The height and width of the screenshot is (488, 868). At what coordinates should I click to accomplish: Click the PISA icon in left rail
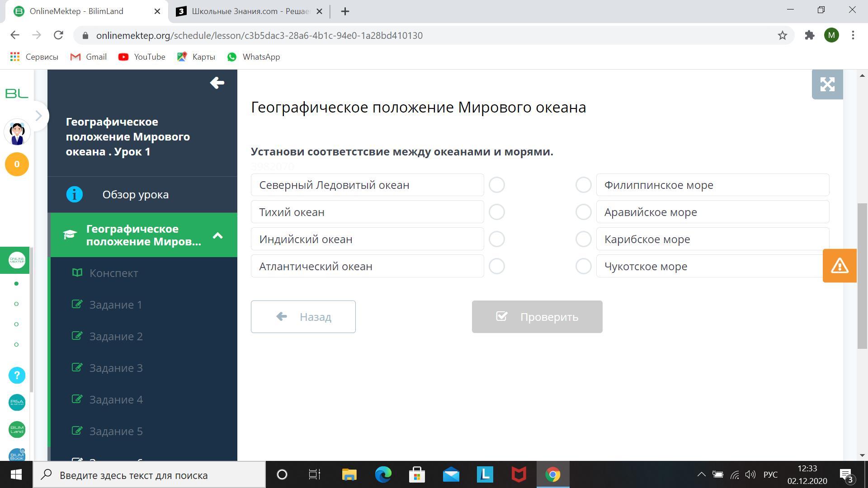[17, 402]
